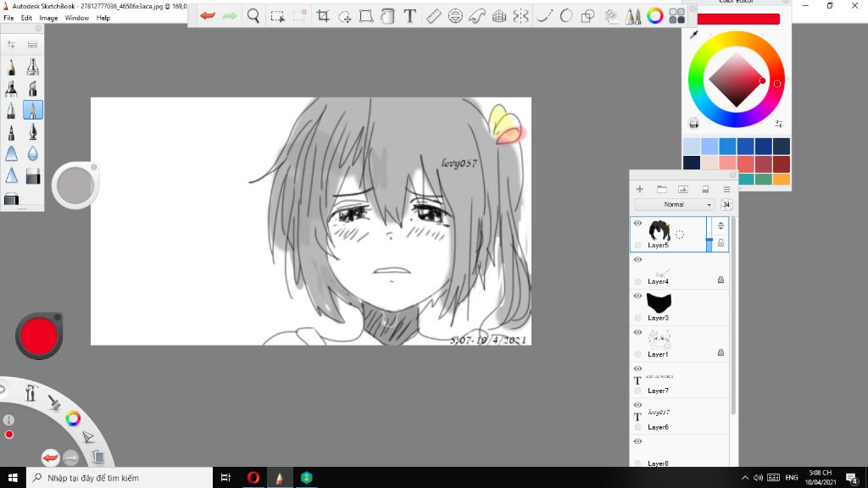Unlock Layer1 via its lock icon

click(x=721, y=352)
